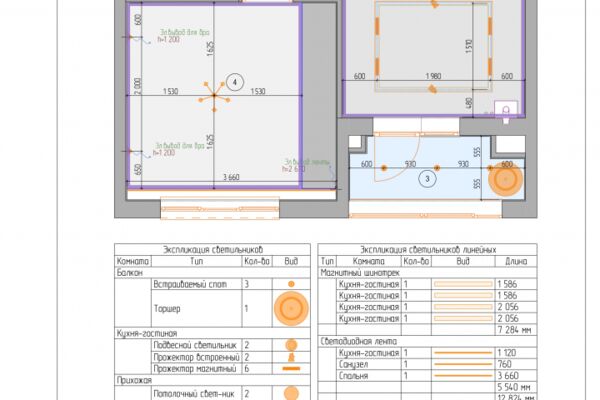
Task: Click the Торшер cell
Action: point(197,309)
